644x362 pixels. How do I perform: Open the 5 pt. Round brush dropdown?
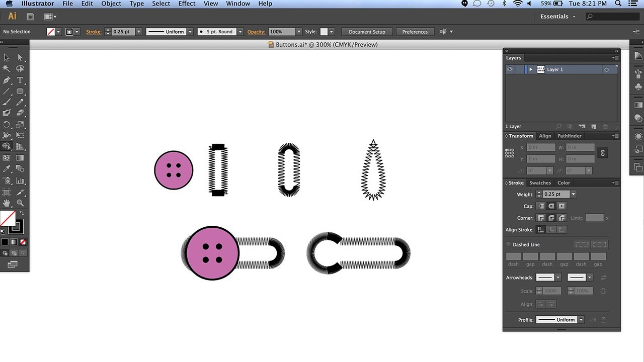[240, 32]
